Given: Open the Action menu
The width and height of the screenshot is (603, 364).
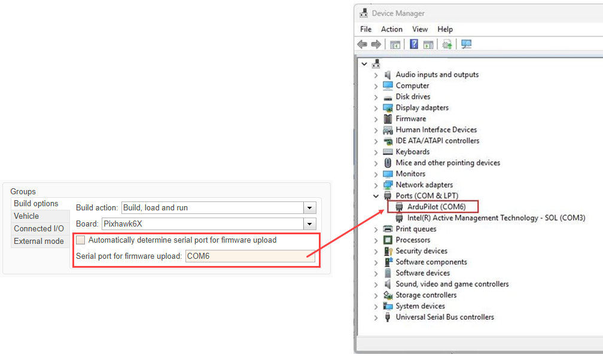Looking at the screenshot, I should click(391, 29).
